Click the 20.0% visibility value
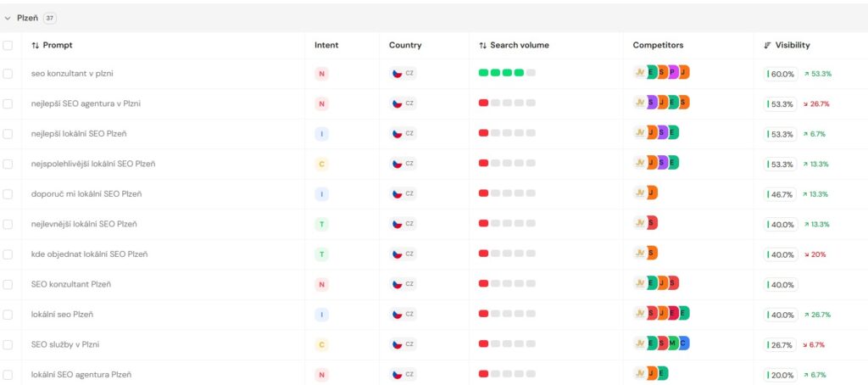868x385 pixels. click(781, 375)
